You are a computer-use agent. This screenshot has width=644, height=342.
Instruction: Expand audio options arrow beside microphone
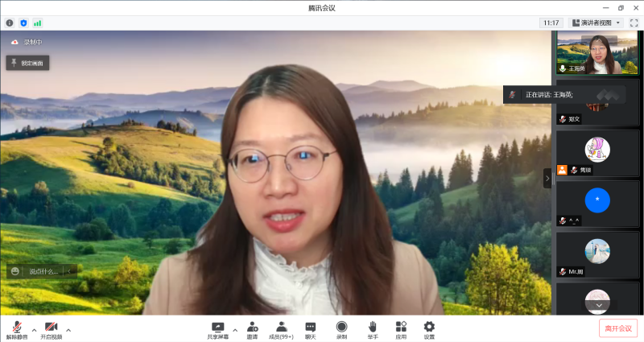pos(34,330)
